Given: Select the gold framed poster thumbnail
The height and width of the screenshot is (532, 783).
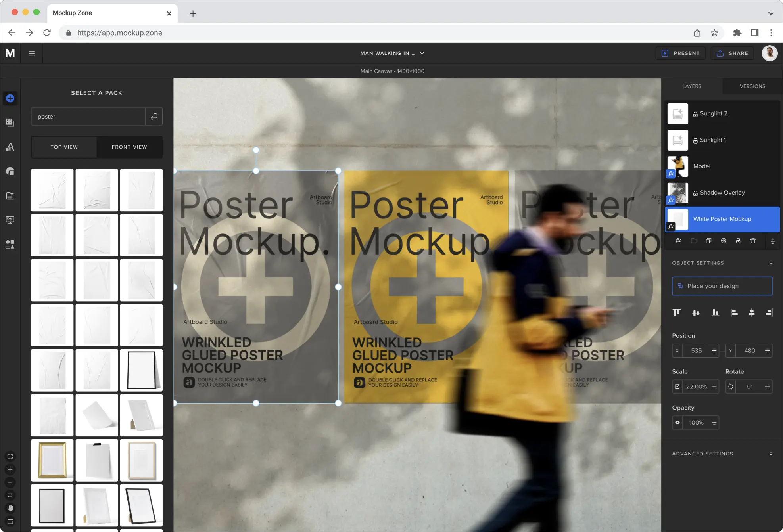Looking at the screenshot, I should tap(52, 460).
